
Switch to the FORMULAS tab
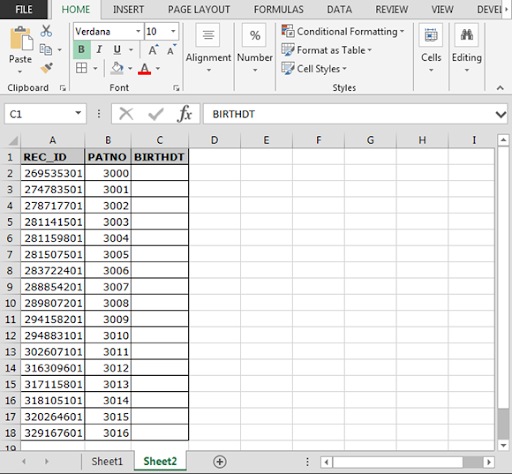(279, 9)
